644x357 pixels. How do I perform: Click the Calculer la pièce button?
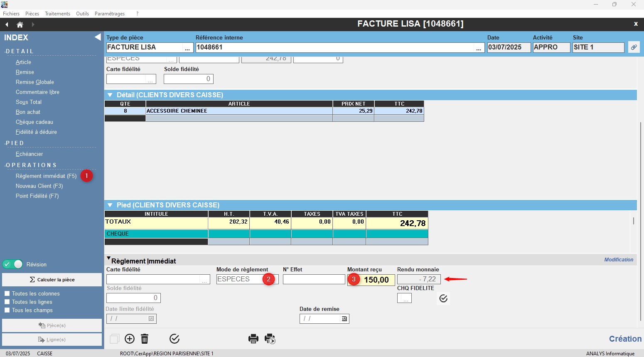52,280
